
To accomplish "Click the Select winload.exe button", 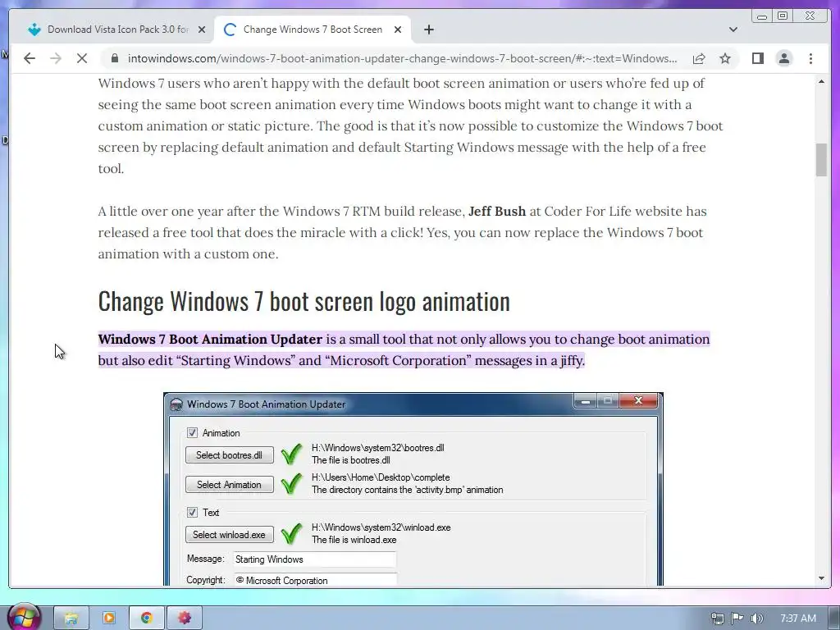I will click(x=230, y=535).
